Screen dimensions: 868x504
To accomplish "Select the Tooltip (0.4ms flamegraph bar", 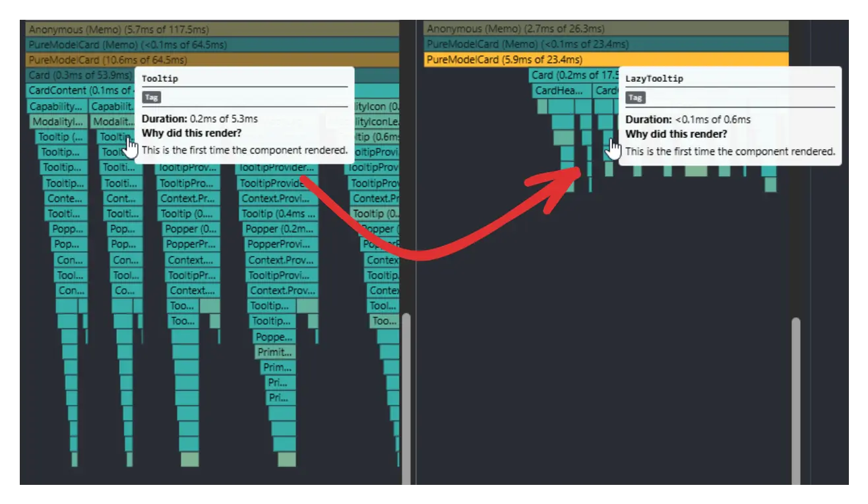I will tap(277, 214).
